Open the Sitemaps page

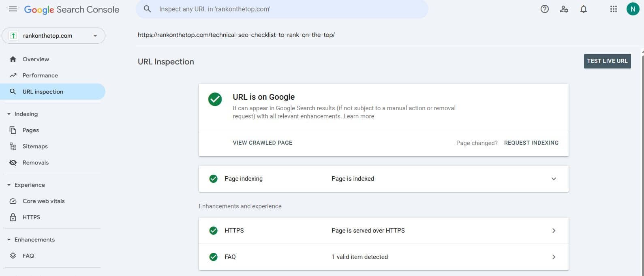click(x=53, y=146)
